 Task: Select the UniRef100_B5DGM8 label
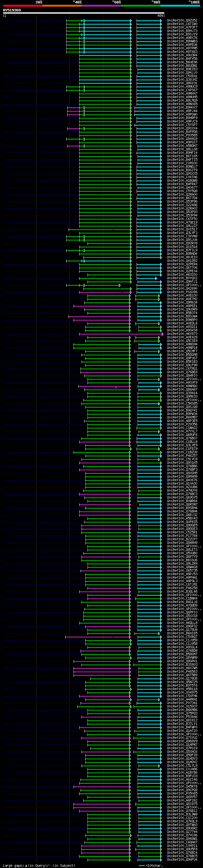(182, 355)
